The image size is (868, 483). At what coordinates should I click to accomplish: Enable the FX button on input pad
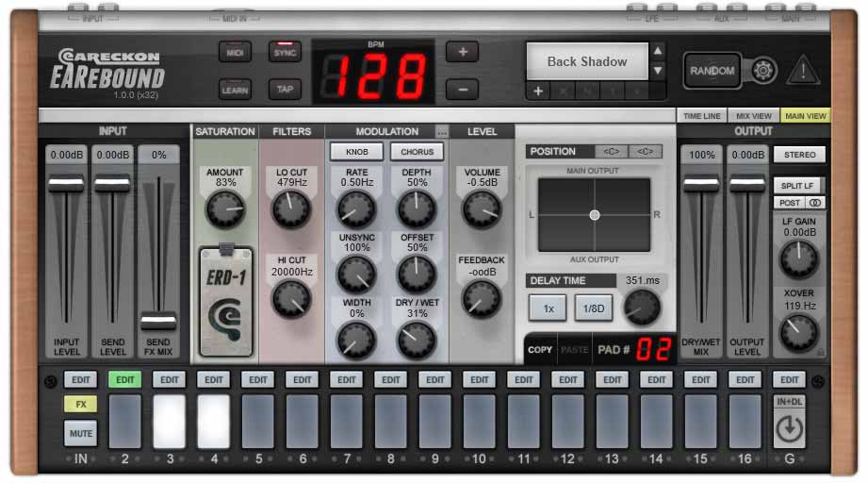80,404
